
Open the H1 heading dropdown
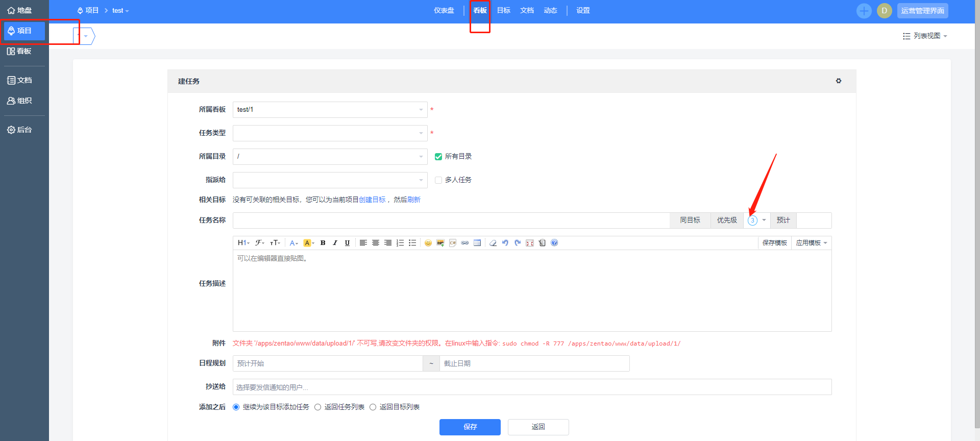[243, 243]
